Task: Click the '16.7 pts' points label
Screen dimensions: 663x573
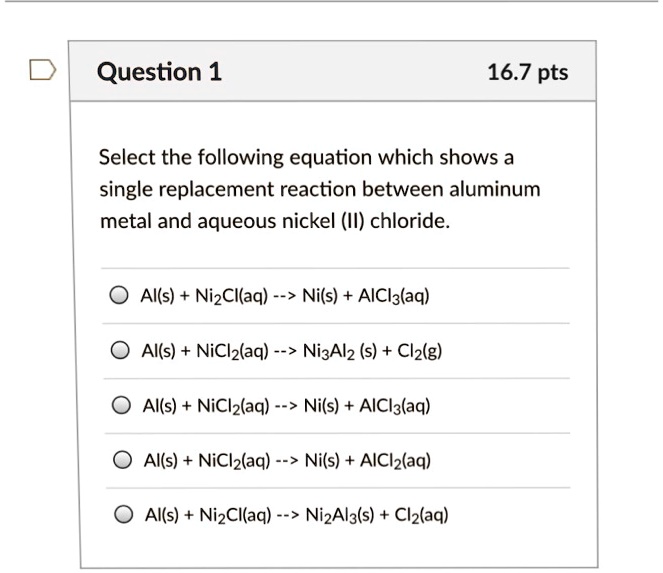Action: (x=527, y=72)
